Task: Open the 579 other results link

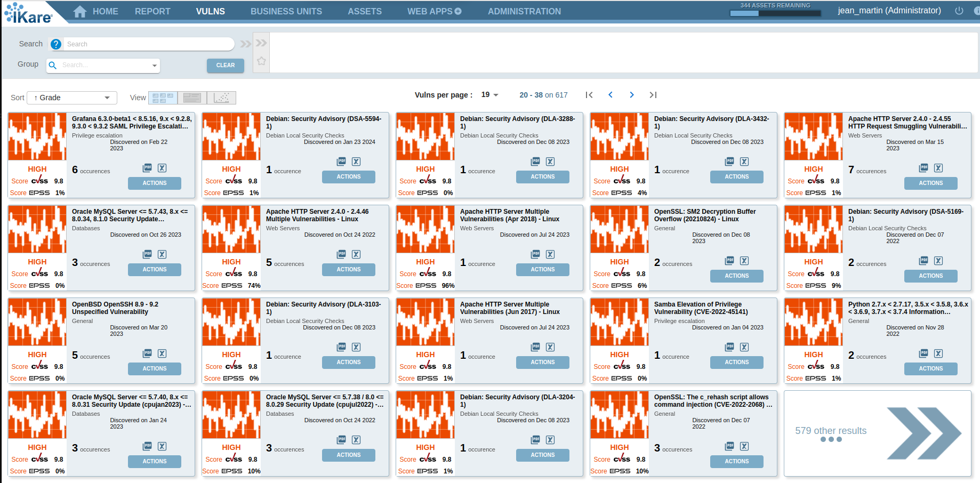Action: tap(830, 430)
